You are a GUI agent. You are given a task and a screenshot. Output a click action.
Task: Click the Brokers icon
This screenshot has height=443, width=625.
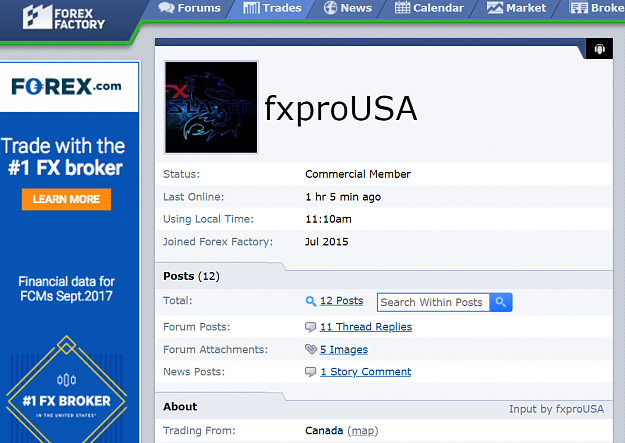click(x=579, y=8)
